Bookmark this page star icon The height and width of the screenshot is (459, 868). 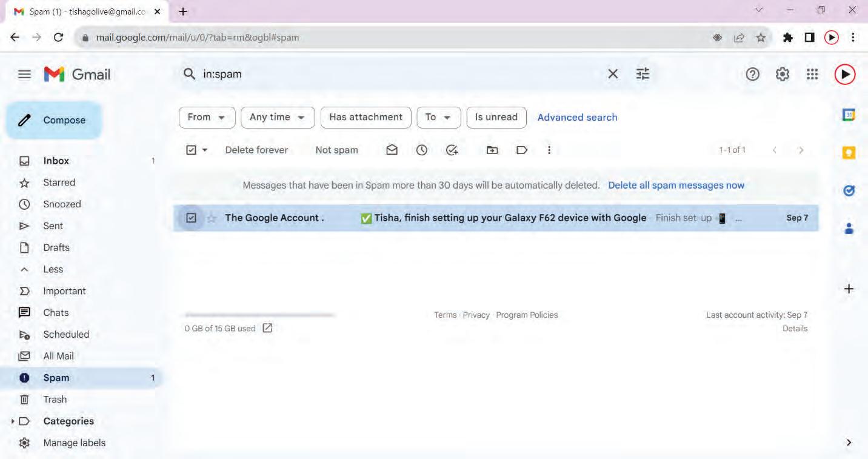point(761,38)
